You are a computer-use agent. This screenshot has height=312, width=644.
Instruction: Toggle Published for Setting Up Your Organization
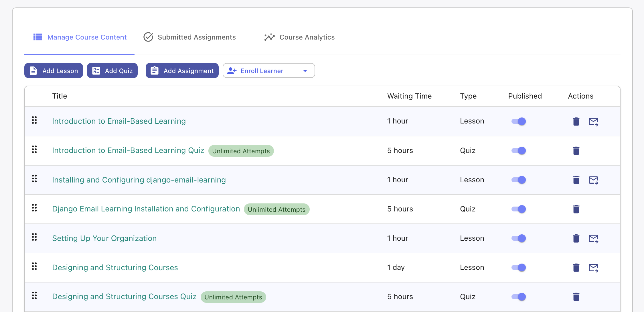[x=519, y=238]
